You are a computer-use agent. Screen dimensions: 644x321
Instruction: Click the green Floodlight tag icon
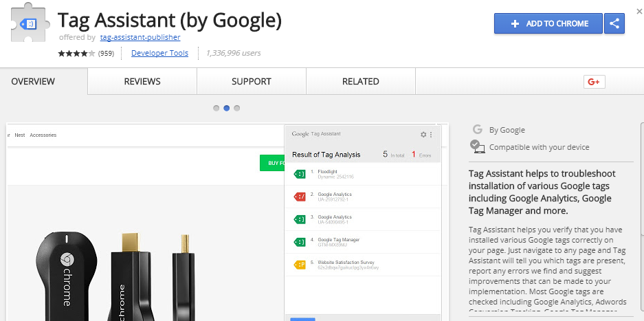pos(300,175)
